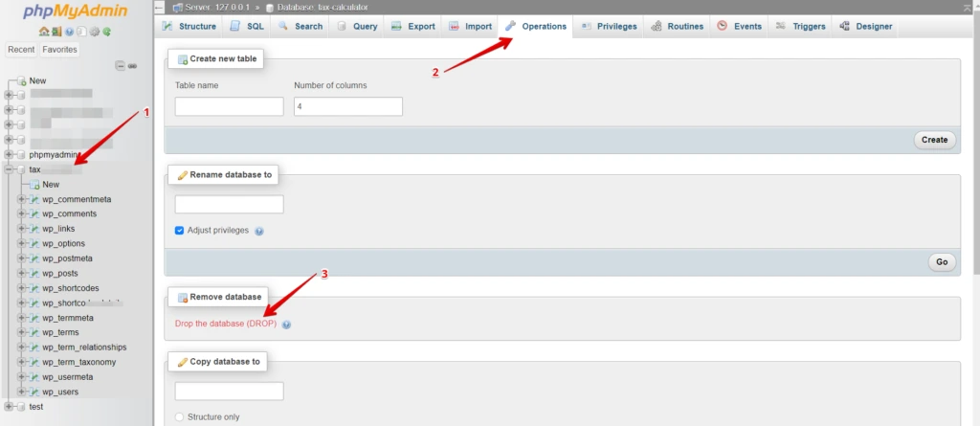Click the new table icon under tax database
Screen dimensions: 980x426
[x=34, y=185]
